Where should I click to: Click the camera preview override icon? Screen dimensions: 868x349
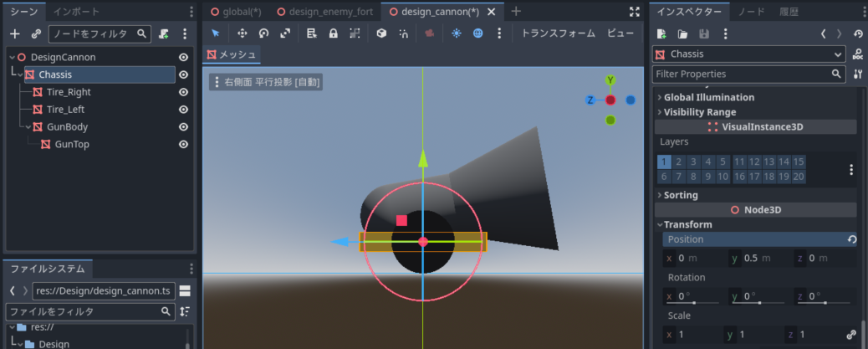pyautogui.click(x=429, y=33)
